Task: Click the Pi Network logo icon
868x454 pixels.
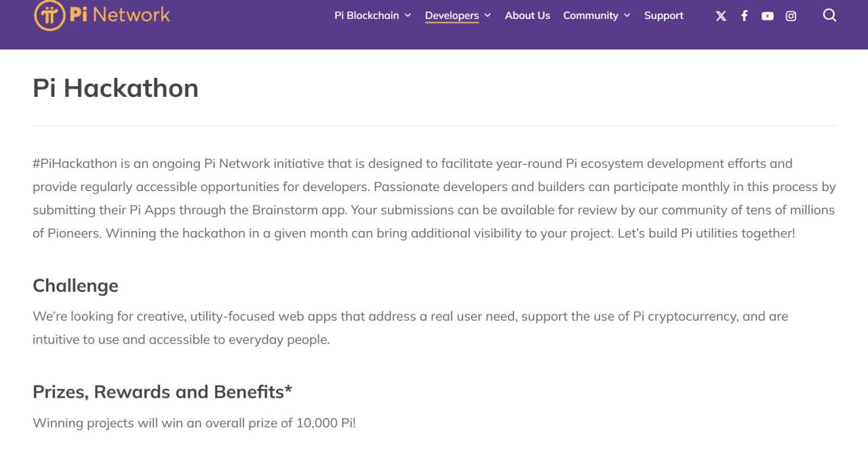Action: click(x=50, y=15)
